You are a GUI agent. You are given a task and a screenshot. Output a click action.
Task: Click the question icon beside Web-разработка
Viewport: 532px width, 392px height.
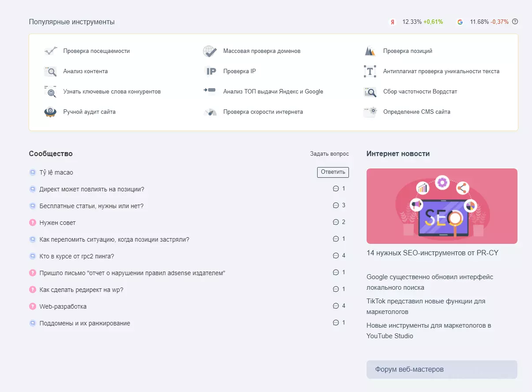(32, 306)
